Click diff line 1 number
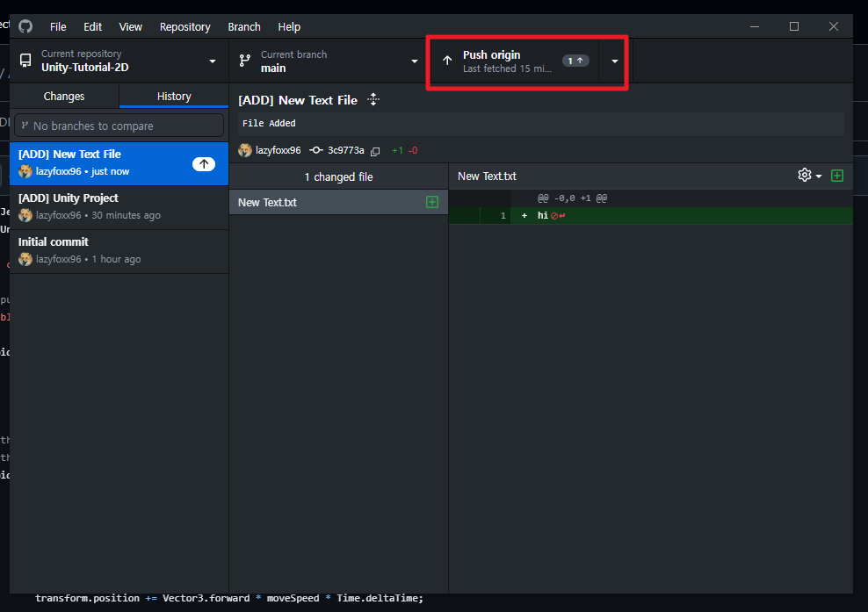868x612 pixels. [x=503, y=216]
